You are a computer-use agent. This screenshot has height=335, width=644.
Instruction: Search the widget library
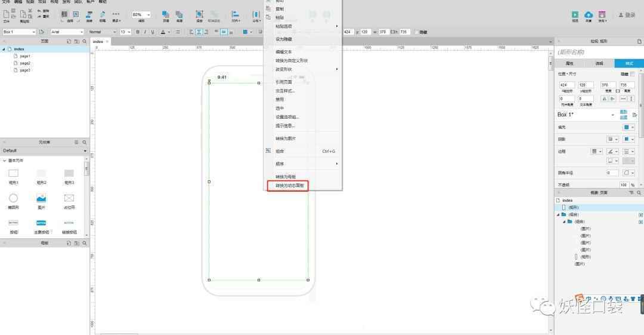pos(85,142)
